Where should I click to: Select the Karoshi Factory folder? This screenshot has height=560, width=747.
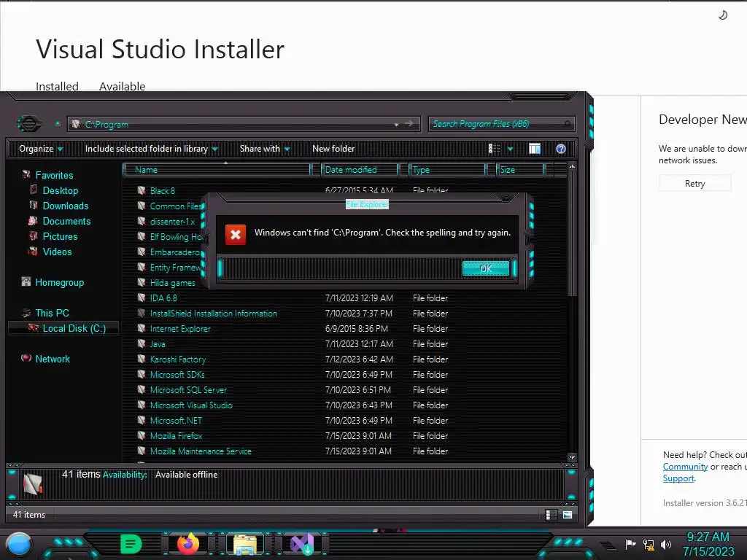(x=178, y=359)
